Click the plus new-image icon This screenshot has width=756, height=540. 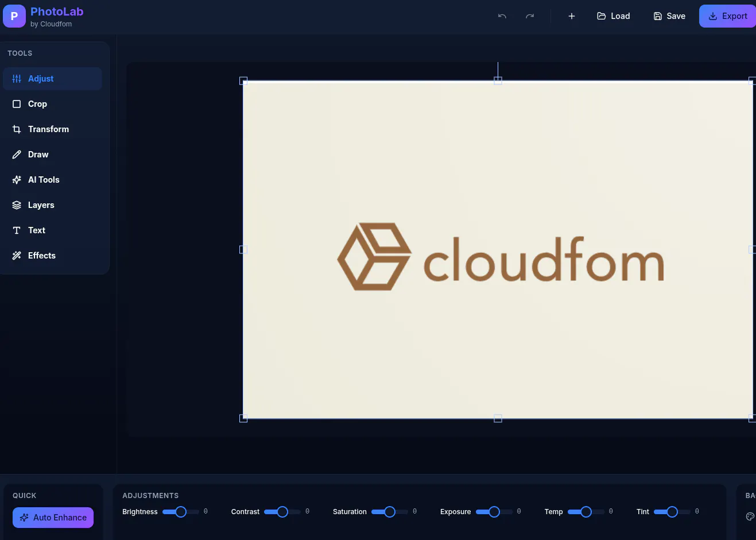click(x=572, y=16)
